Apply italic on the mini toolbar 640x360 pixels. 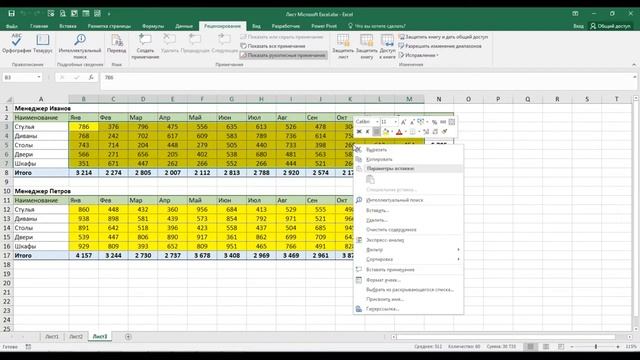click(x=367, y=131)
